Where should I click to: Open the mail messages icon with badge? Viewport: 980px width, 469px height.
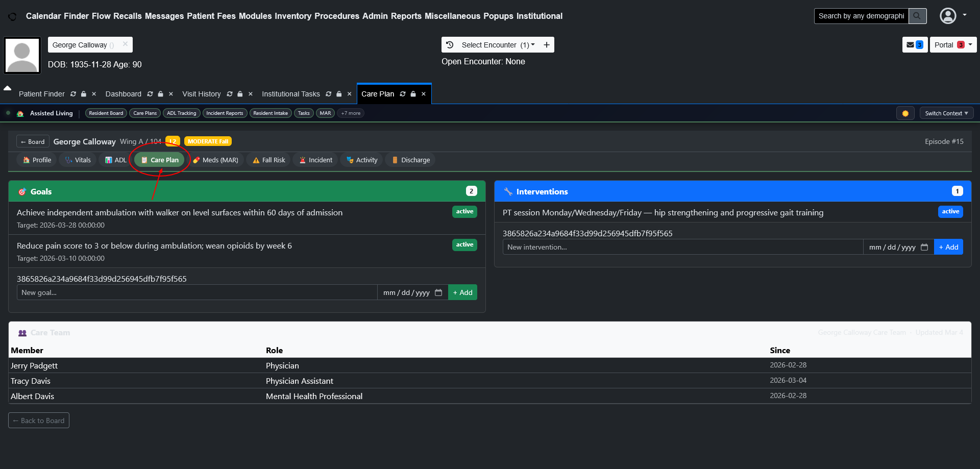coord(914,45)
